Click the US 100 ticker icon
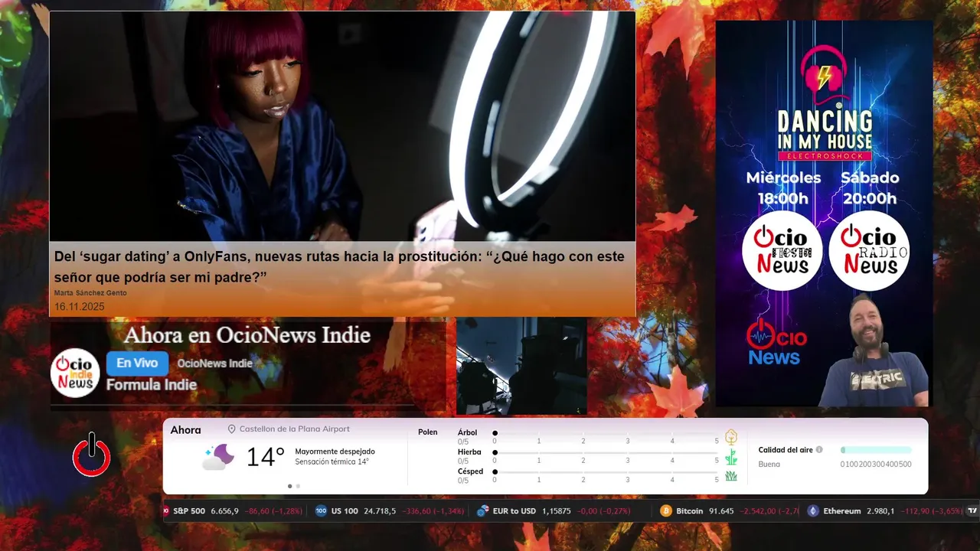 pyautogui.click(x=321, y=510)
